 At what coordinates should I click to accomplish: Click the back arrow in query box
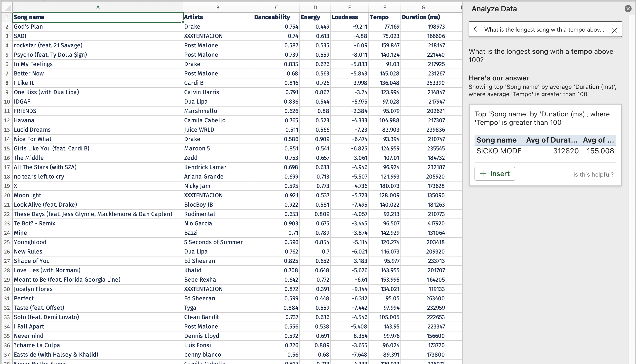click(476, 30)
